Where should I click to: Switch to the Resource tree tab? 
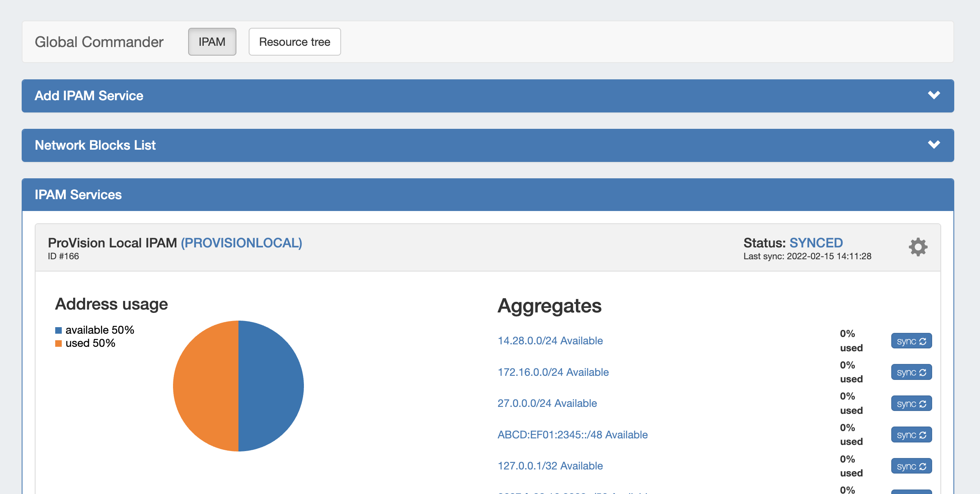[294, 42]
